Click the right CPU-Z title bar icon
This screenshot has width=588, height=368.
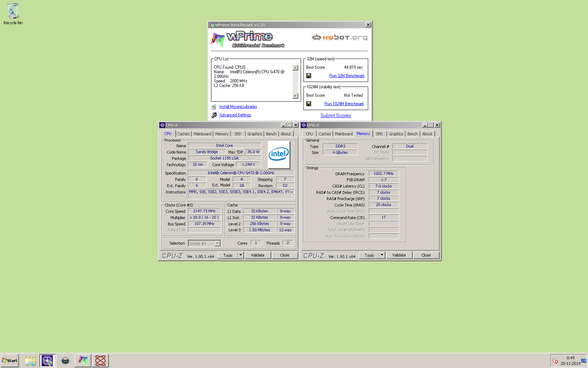tap(304, 125)
